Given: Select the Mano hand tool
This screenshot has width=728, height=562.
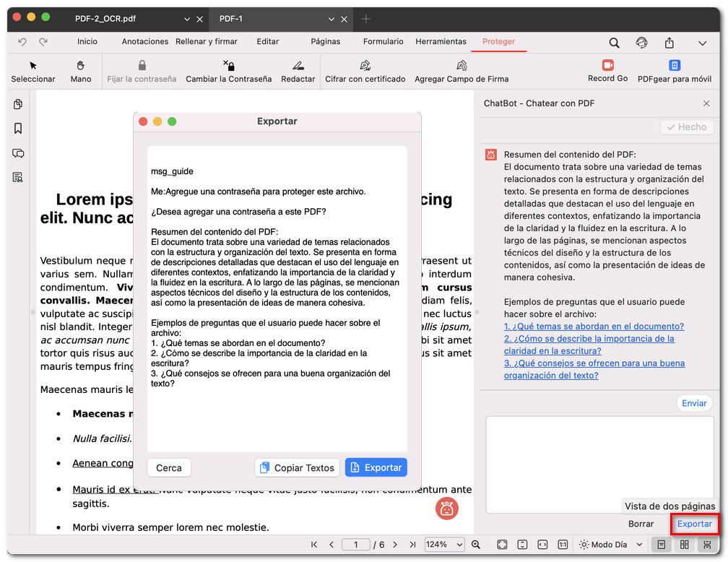Looking at the screenshot, I should tap(81, 66).
